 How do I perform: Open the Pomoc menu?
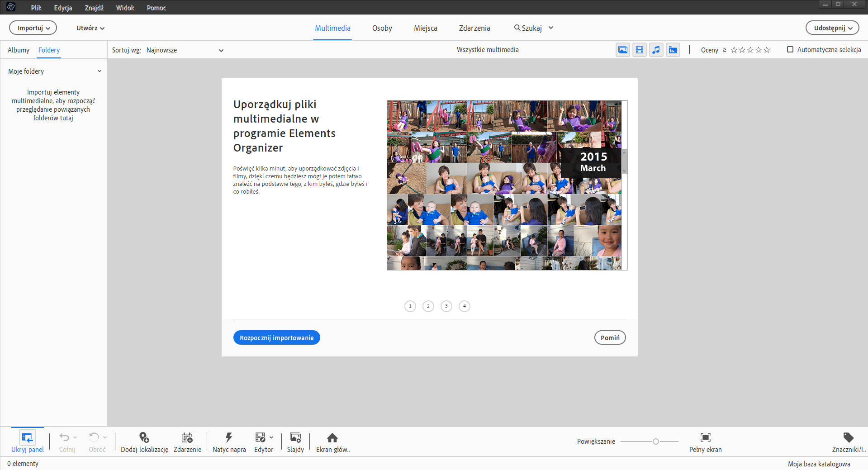tap(157, 8)
